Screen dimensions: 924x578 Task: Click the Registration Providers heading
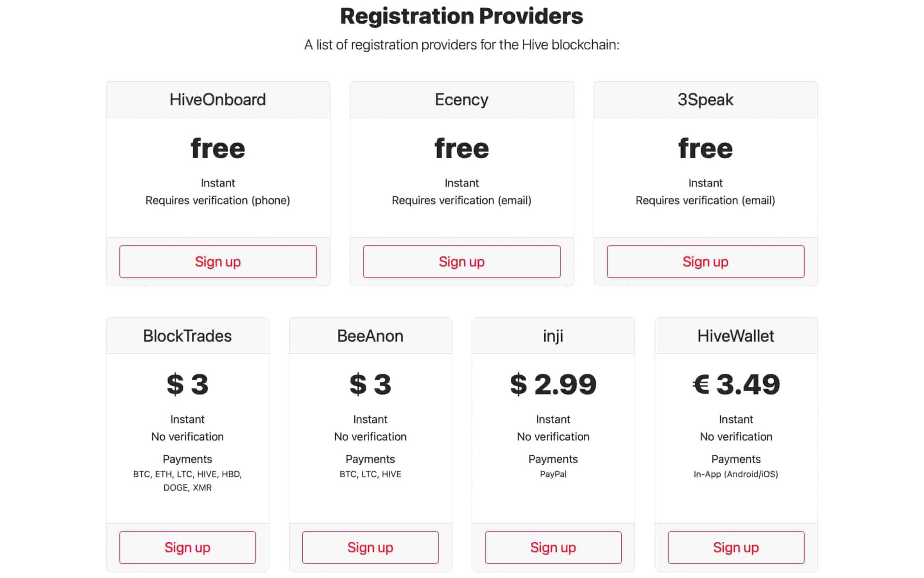tap(462, 16)
